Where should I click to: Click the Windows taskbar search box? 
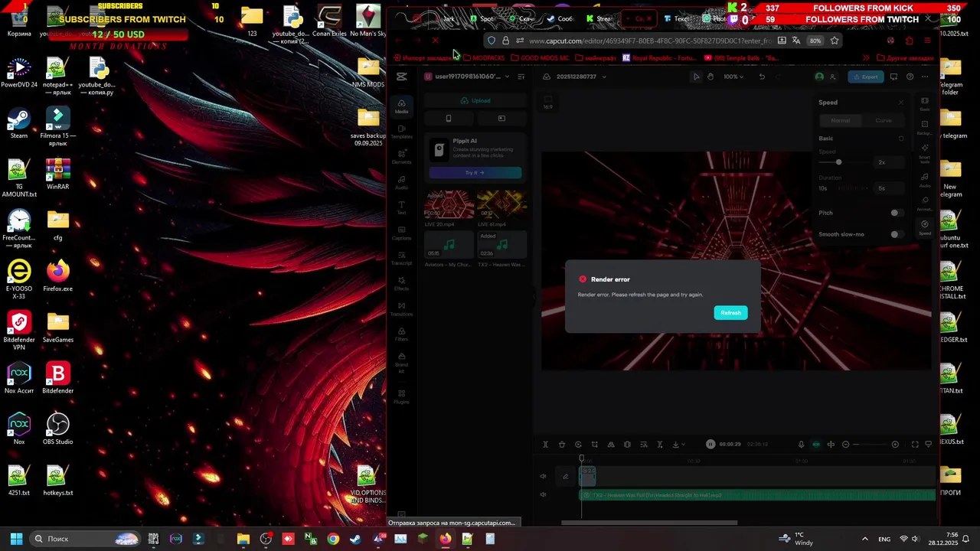coord(86,539)
